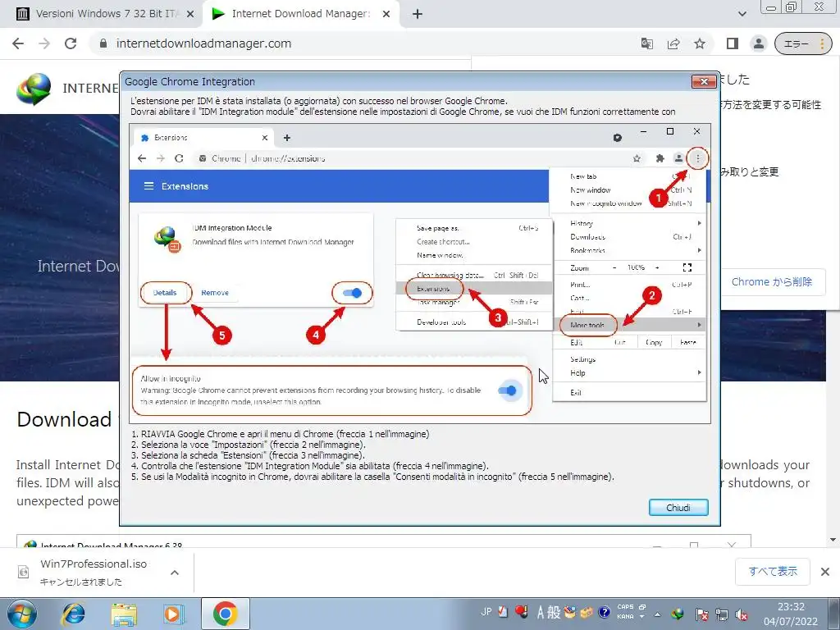This screenshot has height=630, width=840.
Task: Open the network status tray icon
Action: [x=722, y=614]
